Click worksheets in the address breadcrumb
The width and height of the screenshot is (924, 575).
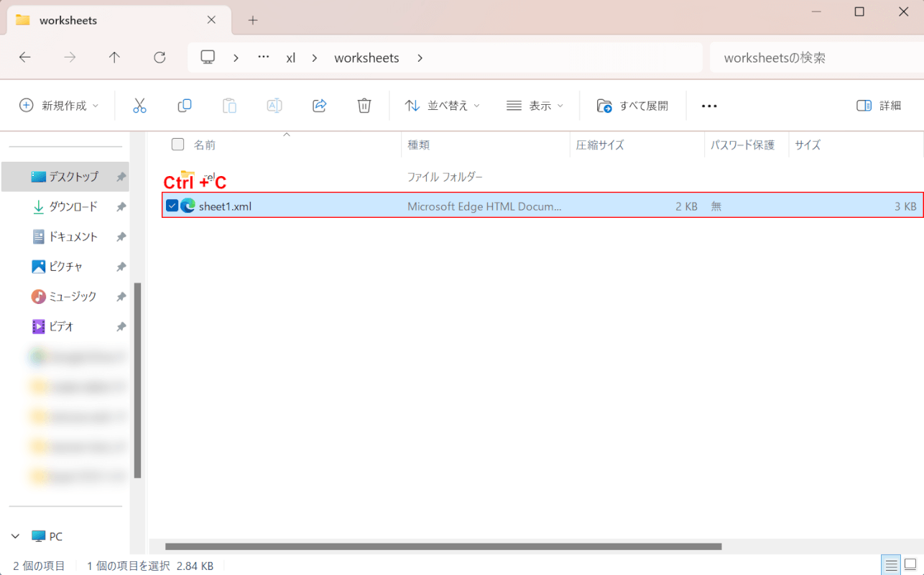[366, 57]
